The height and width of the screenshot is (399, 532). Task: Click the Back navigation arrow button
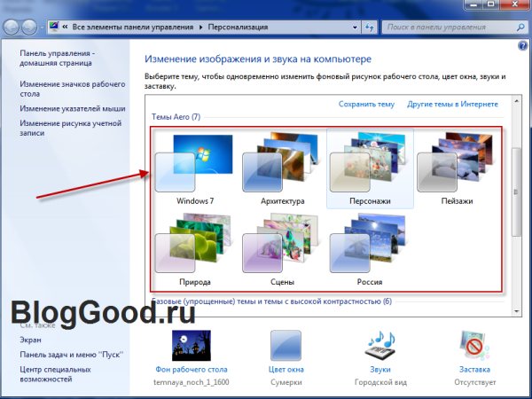point(12,27)
